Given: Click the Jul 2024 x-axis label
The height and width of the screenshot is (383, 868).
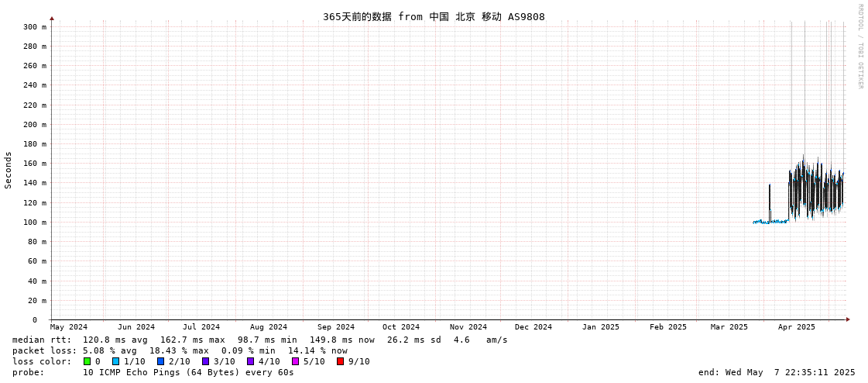Looking at the screenshot, I should [201, 327].
